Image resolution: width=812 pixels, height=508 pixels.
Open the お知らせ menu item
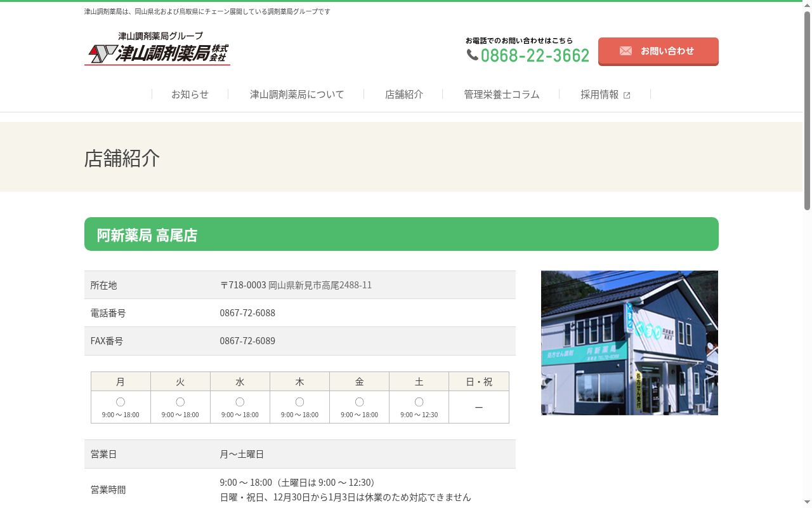click(x=190, y=94)
